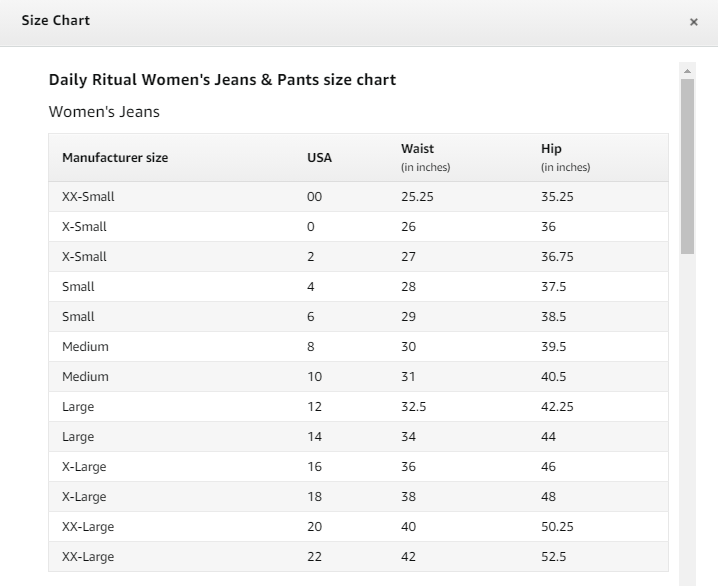The image size is (718, 586).
Task: Click the Small USA size 4 row
Action: [x=358, y=287]
